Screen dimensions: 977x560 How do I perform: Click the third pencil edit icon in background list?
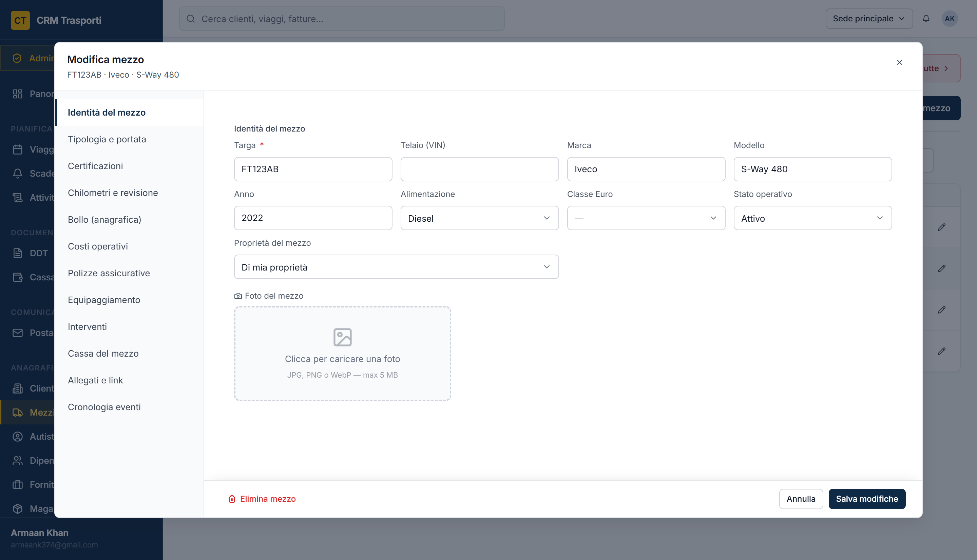tap(941, 309)
